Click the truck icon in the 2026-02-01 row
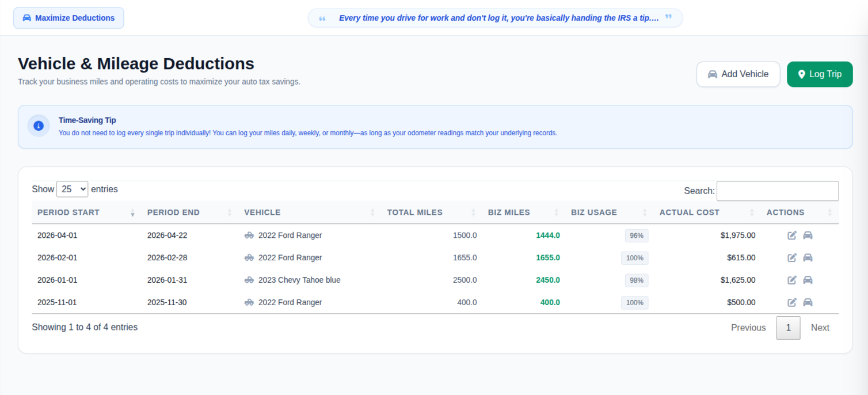Screen dimensions: 868x395 point(249,257)
